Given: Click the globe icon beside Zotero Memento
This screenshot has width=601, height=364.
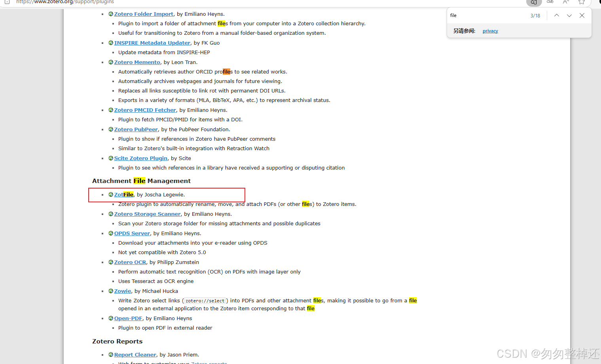Looking at the screenshot, I should pyautogui.click(x=111, y=62).
